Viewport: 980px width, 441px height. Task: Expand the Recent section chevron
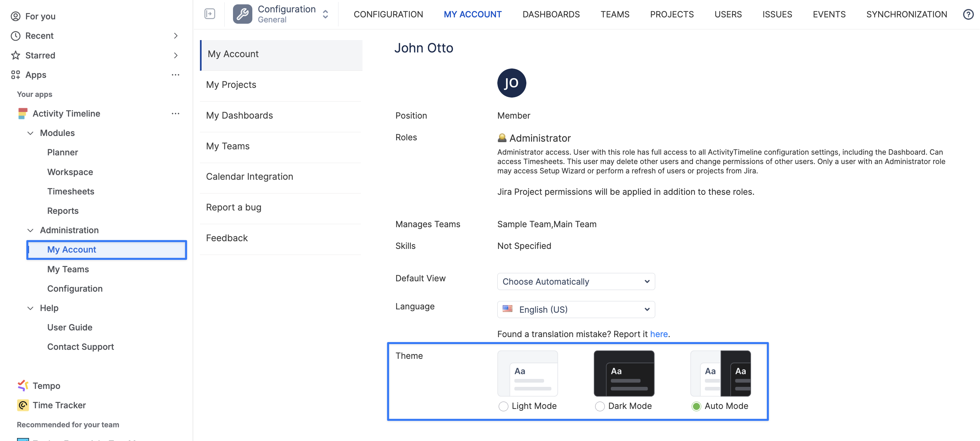coord(175,36)
